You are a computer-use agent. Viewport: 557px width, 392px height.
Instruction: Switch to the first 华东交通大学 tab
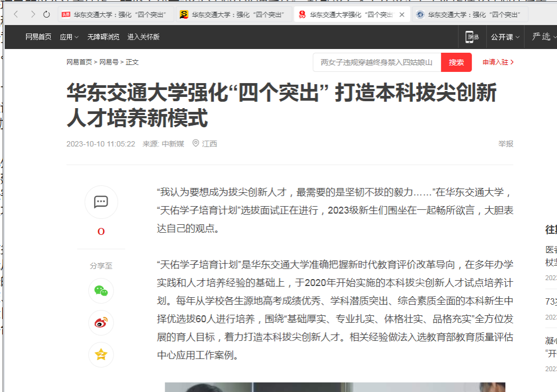click(x=116, y=14)
